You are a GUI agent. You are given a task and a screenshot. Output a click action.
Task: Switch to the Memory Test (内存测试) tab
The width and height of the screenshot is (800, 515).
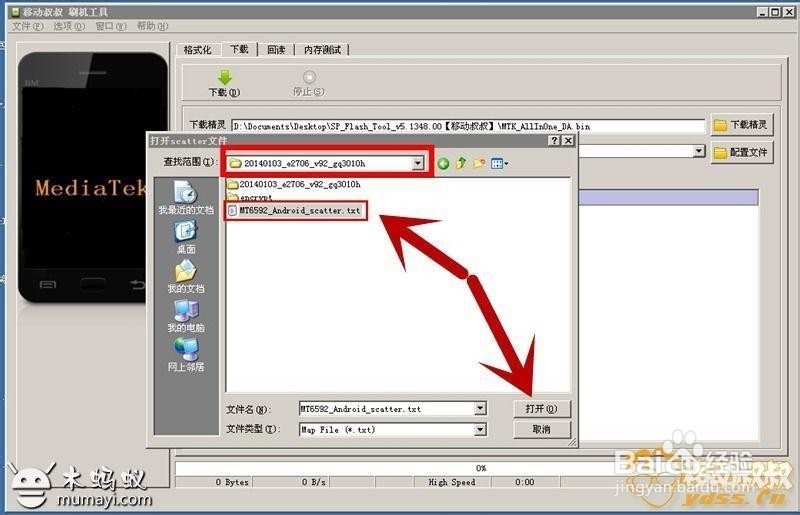click(322, 50)
